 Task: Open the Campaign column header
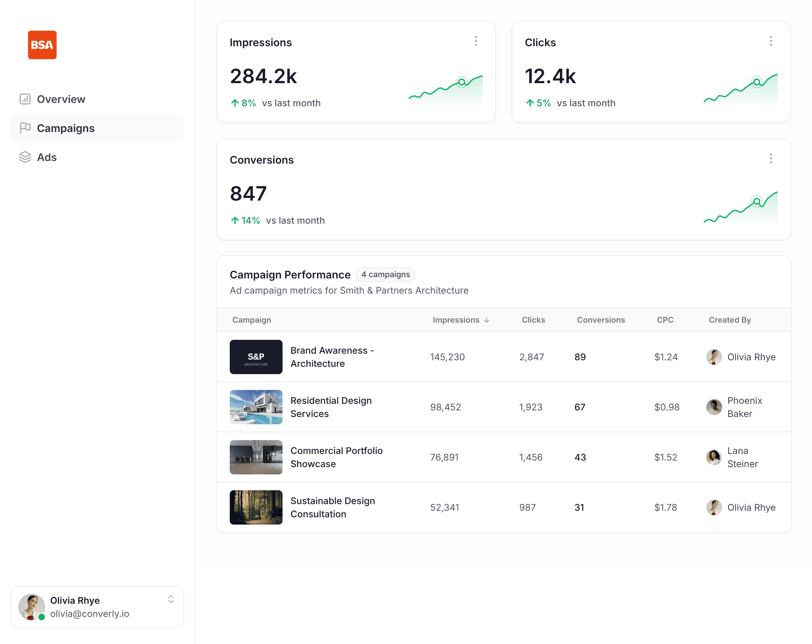(x=252, y=320)
